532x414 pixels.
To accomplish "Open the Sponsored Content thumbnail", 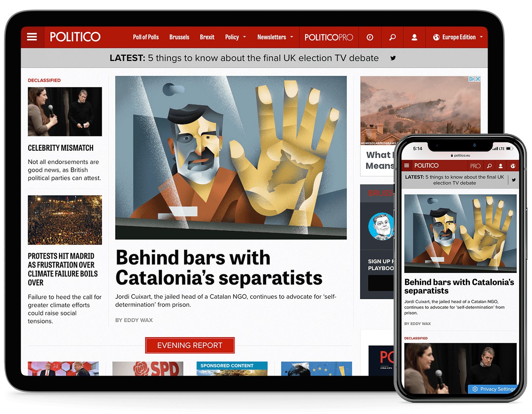I will coord(232,369).
